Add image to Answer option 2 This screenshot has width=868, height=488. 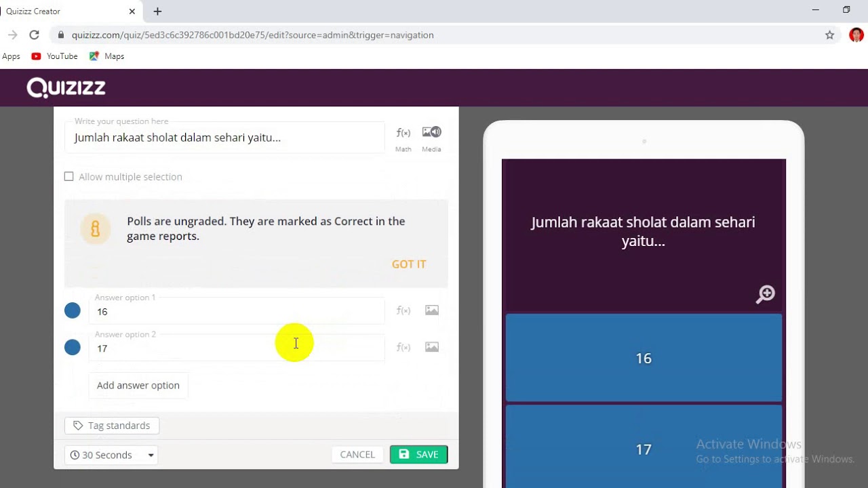pos(432,347)
